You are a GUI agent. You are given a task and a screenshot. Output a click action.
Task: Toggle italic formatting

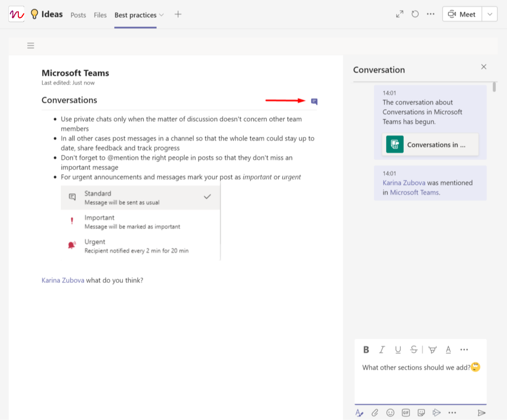pyautogui.click(x=382, y=350)
